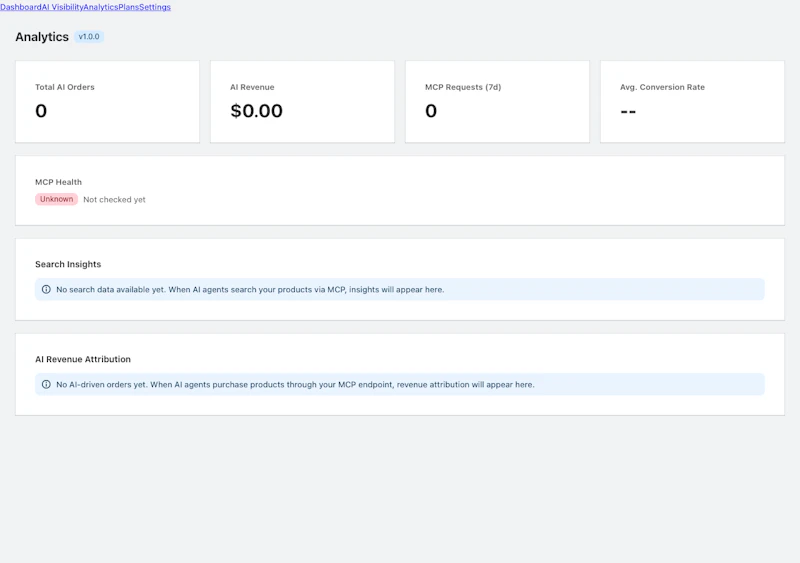Click the No AI-driven orders yet message
The image size is (800, 563).
pyautogui.click(x=295, y=384)
